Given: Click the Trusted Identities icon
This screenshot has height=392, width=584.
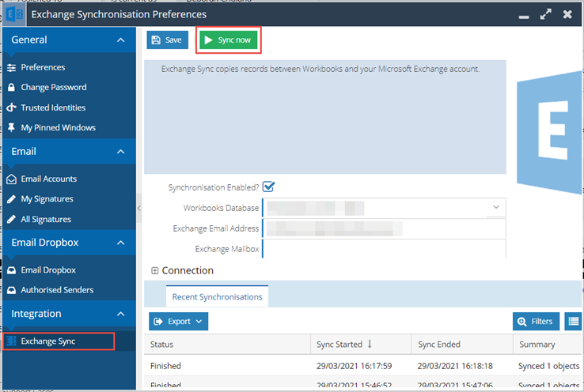Looking at the screenshot, I should pos(12,107).
